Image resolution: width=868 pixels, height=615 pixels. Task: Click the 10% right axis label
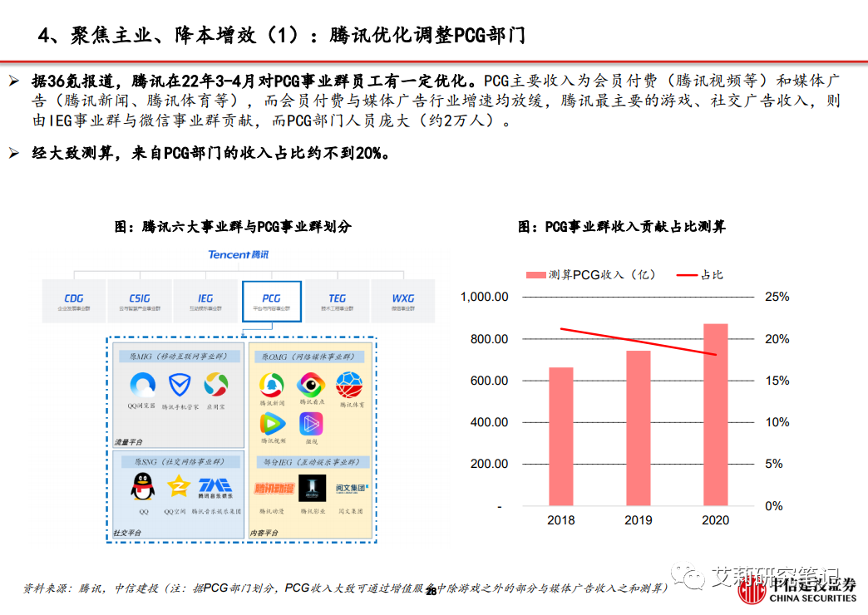[x=777, y=422]
